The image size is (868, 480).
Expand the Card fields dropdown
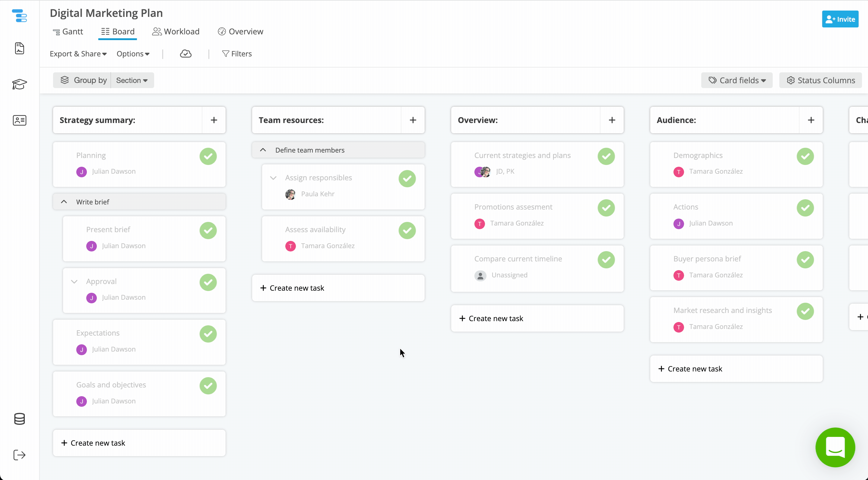click(737, 81)
